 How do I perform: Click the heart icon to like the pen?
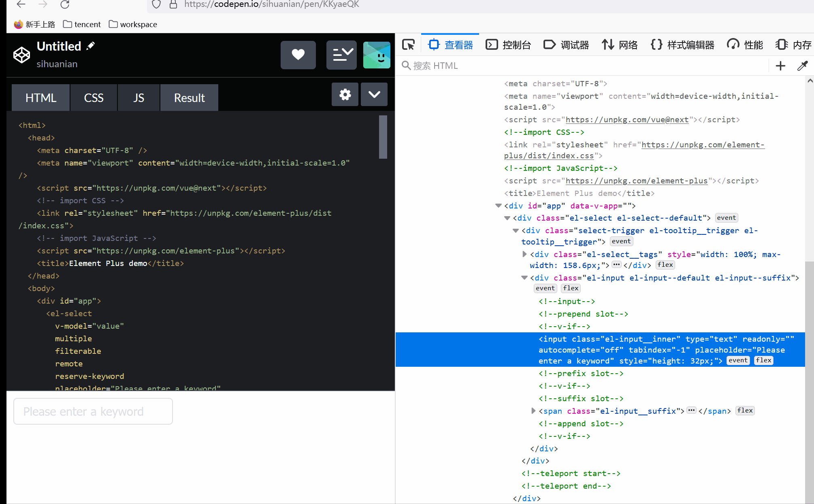click(x=298, y=55)
